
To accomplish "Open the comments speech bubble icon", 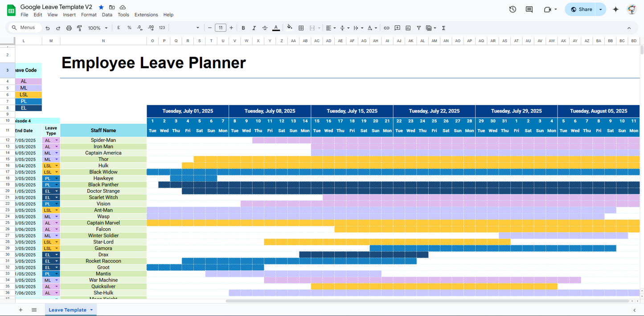I will click(529, 9).
